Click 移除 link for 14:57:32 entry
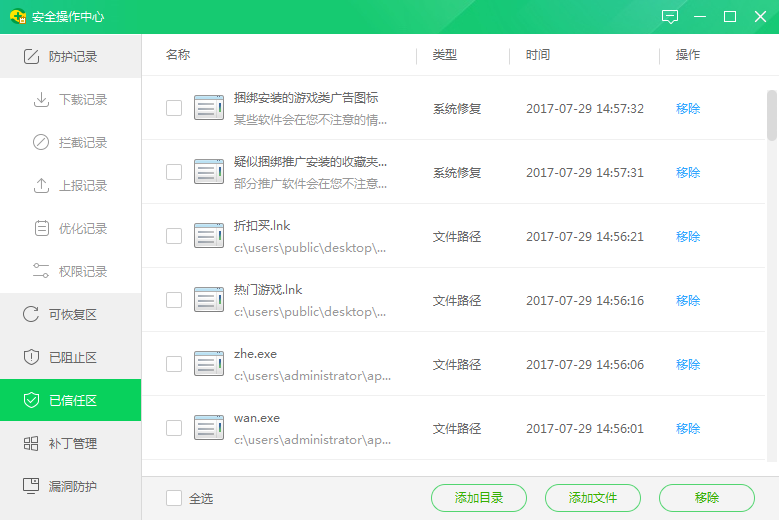 [688, 108]
